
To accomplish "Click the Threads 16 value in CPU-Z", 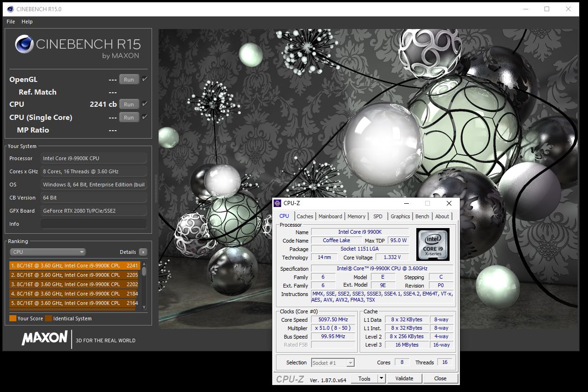I will click(444, 362).
